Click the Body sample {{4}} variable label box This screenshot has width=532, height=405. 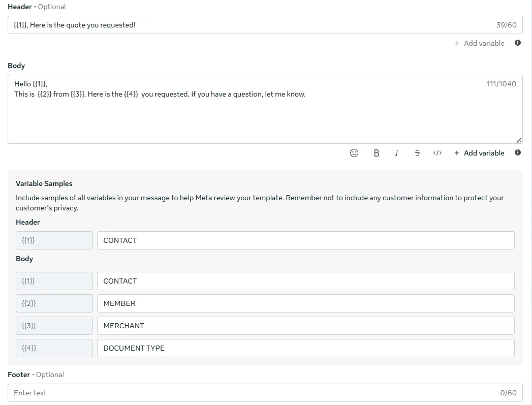coord(54,348)
